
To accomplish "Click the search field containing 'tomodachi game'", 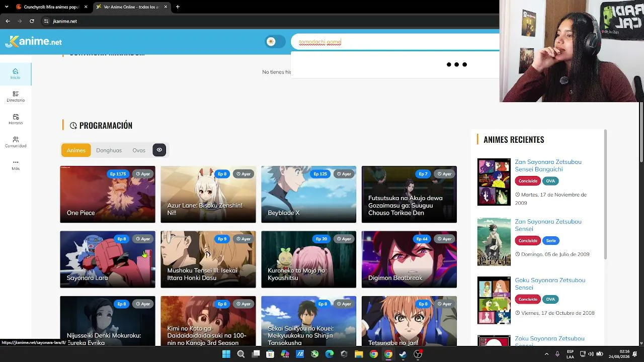I will point(395,42).
